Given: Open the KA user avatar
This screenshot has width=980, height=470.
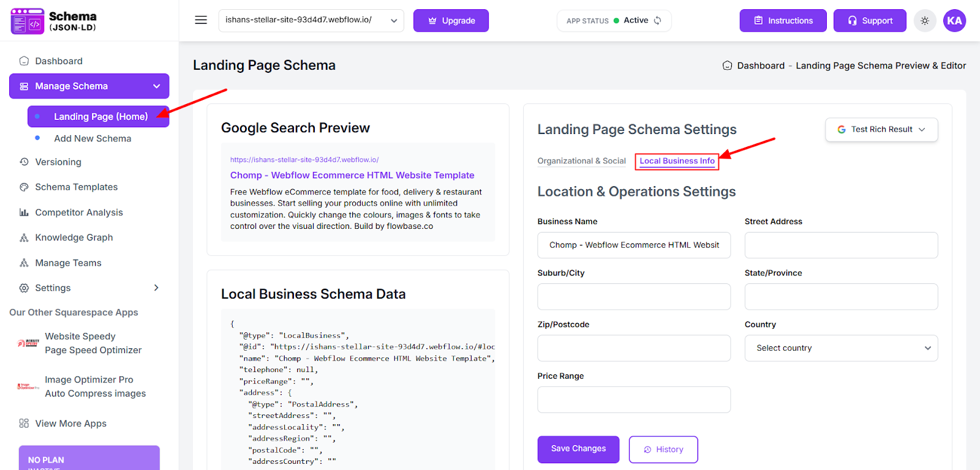Looking at the screenshot, I should point(954,21).
